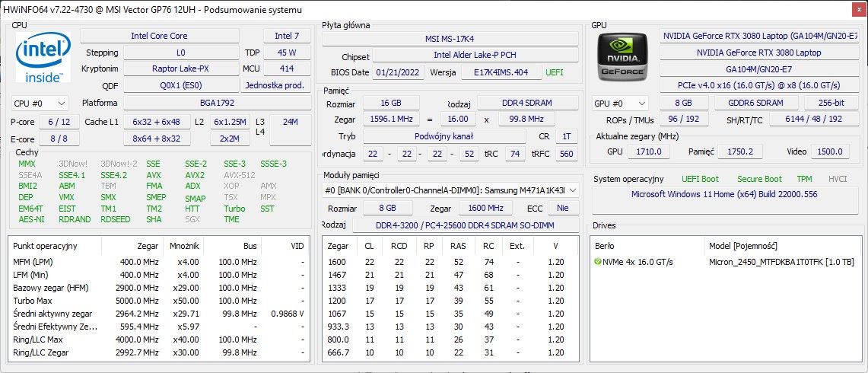Image resolution: width=868 pixels, height=373 pixels.
Task: Select the Q0X1 (ES0) QDF field
Action: 181,86
